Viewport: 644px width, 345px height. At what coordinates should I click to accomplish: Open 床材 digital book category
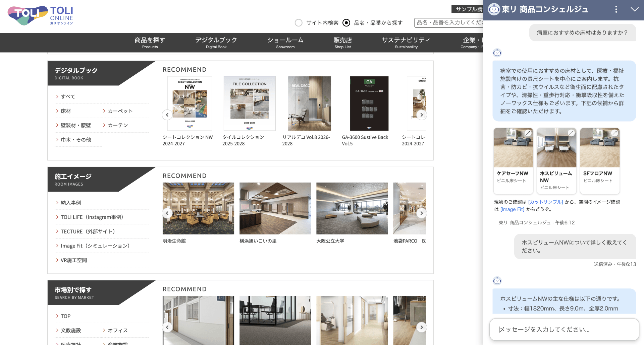[66, 111]
